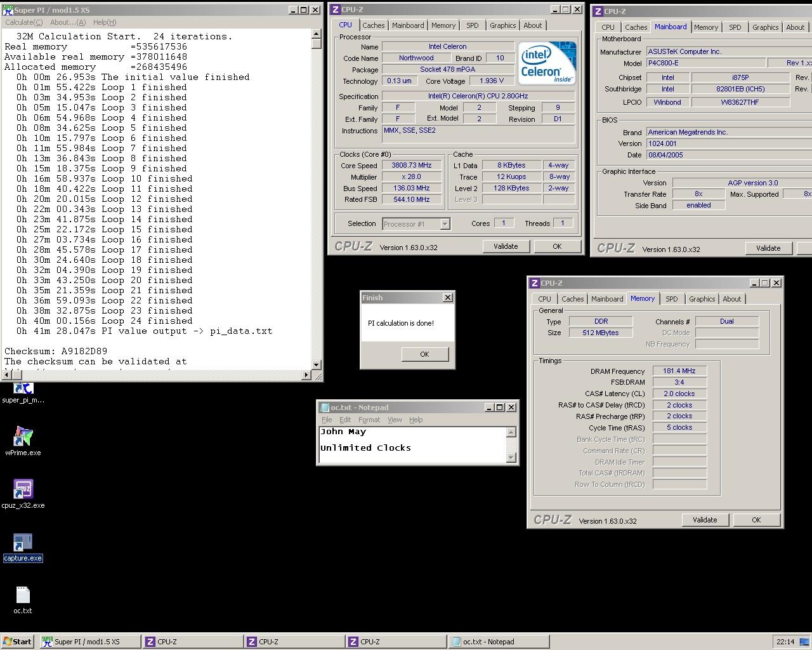Click Southbridge model 82801EB (ICH5)
The image size is (812, 650).
click(x=741, y=89)
